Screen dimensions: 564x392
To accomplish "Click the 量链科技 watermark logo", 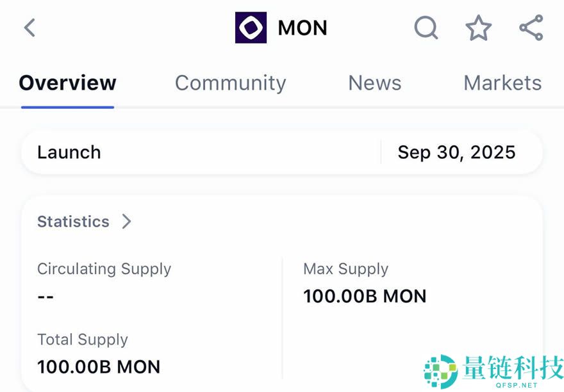I will click(x=440, y=370).
